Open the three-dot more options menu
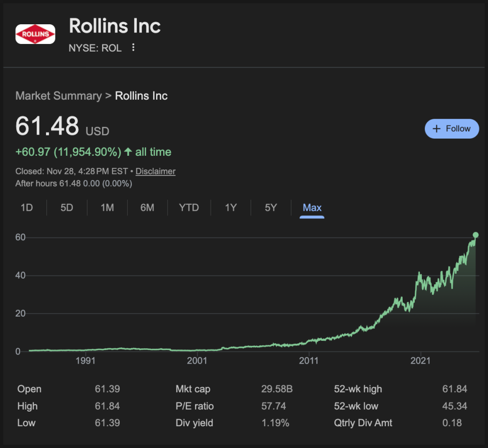 coord(133,48)
